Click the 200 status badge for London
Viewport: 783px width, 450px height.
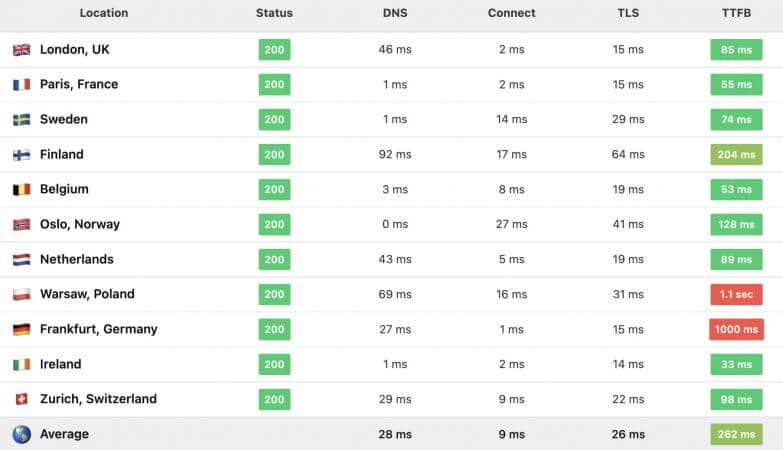click(274, 49)
